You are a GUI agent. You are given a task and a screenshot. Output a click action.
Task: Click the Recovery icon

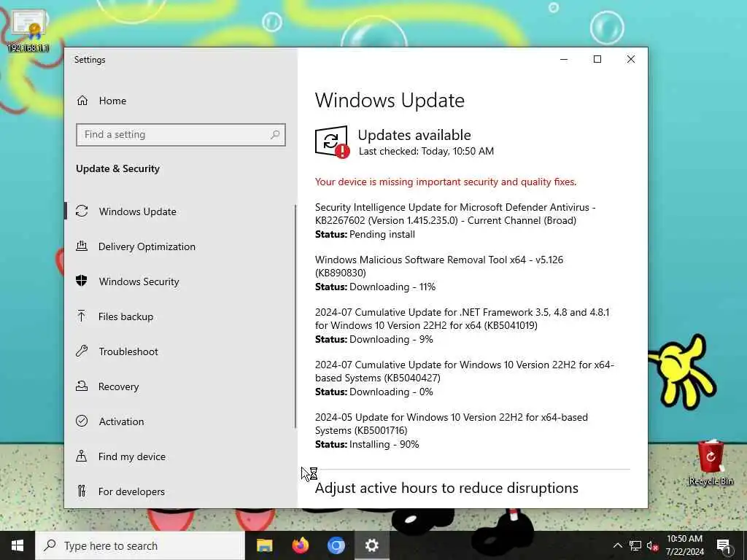[x=82, y=386]
